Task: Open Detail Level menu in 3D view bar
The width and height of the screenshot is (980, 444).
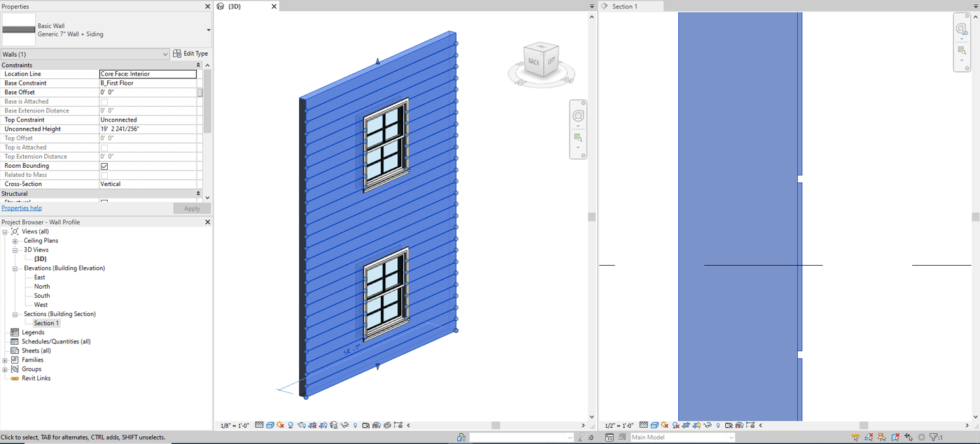Action: (259, 425)
